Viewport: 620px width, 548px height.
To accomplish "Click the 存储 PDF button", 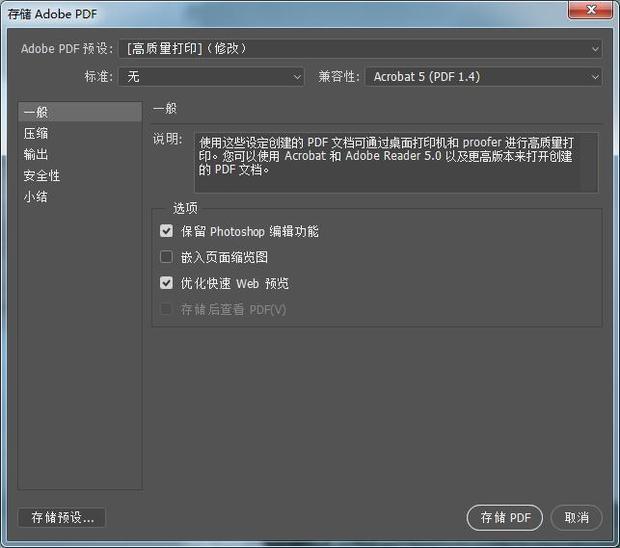I will (x=505, y=518).
